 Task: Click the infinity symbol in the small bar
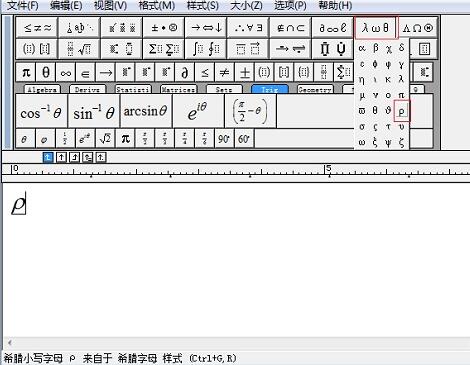(x=66, y=72)
